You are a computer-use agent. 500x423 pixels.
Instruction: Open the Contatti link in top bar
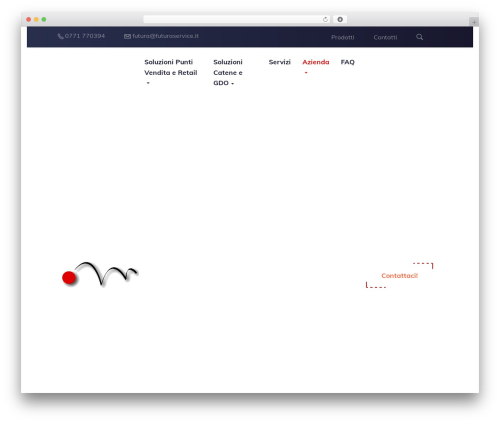click(385, 37)
